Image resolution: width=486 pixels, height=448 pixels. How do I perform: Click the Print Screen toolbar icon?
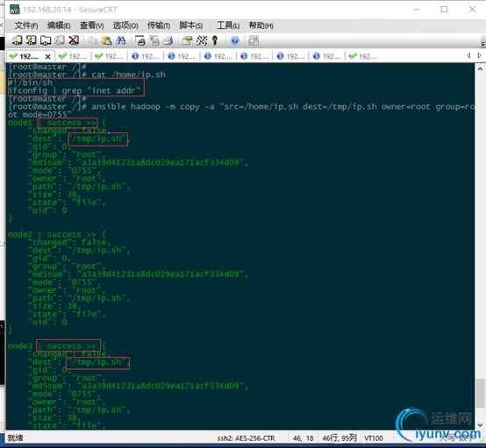click(x=140, y=40)
